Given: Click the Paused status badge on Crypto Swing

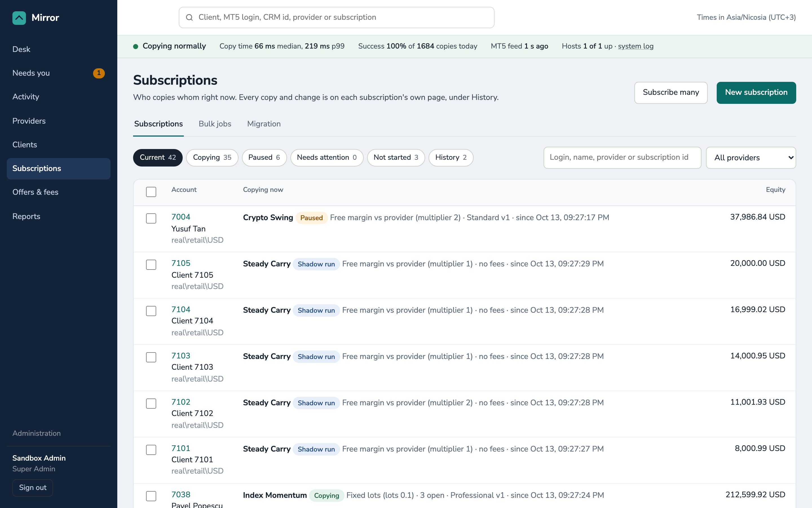Looking at the screenshot, I should 311,218.
